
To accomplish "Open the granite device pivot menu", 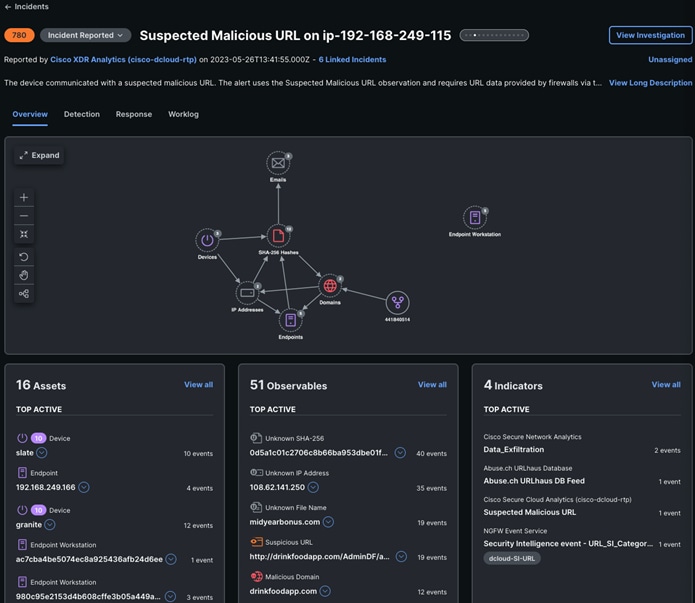I will click(50, 525).
